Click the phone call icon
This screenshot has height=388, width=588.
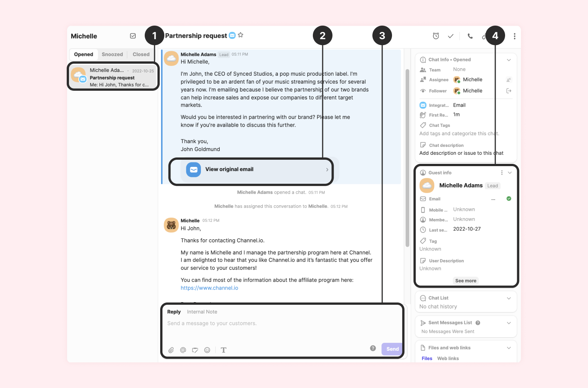click(470, 36)
